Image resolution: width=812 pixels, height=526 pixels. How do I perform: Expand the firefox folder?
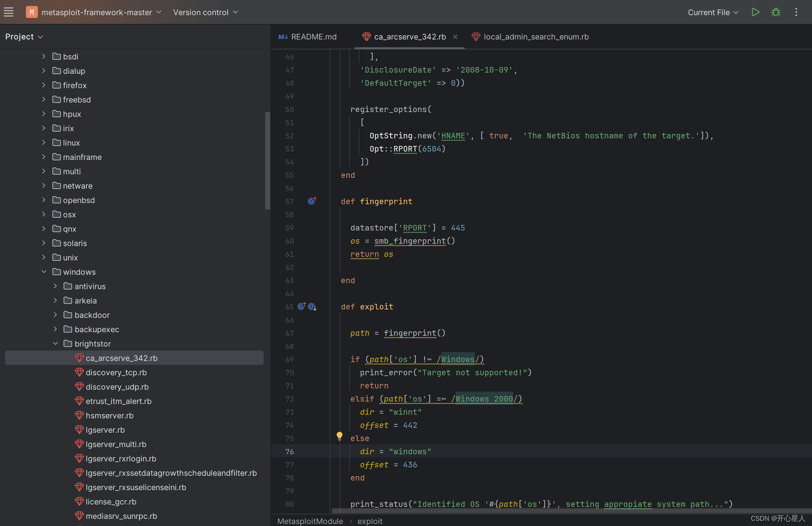coord(44,85)
